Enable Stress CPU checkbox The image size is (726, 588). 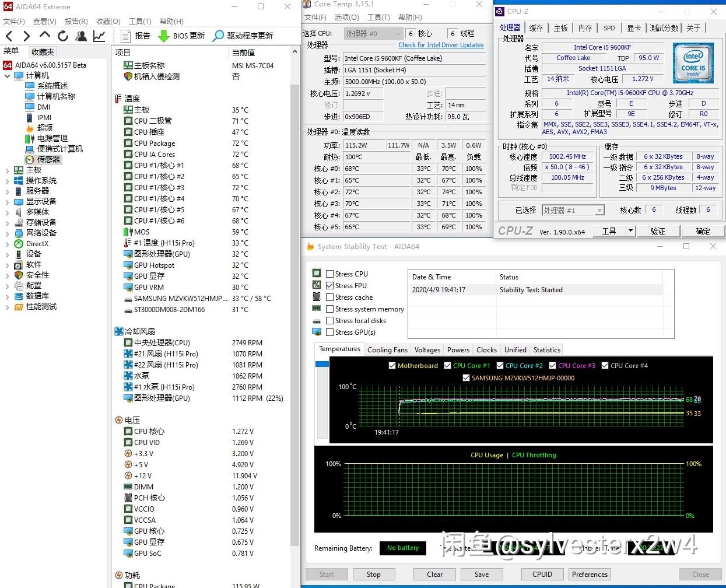click(x=330, y=274)
